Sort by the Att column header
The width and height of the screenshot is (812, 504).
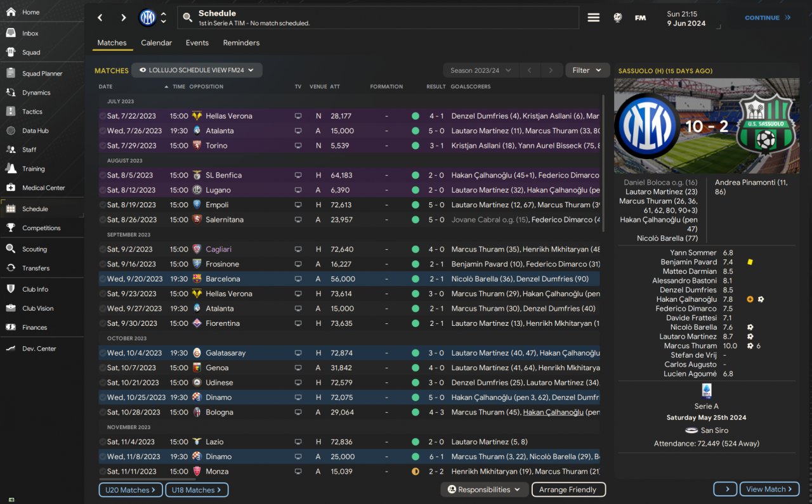(335, 87)
